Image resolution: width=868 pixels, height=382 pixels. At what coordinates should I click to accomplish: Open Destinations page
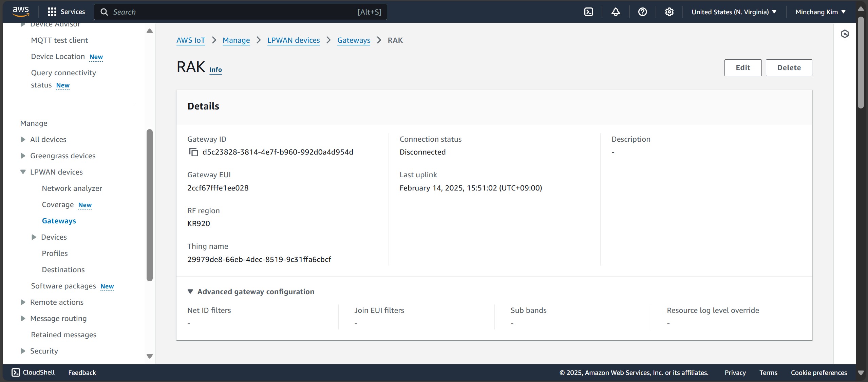point(63,269)
